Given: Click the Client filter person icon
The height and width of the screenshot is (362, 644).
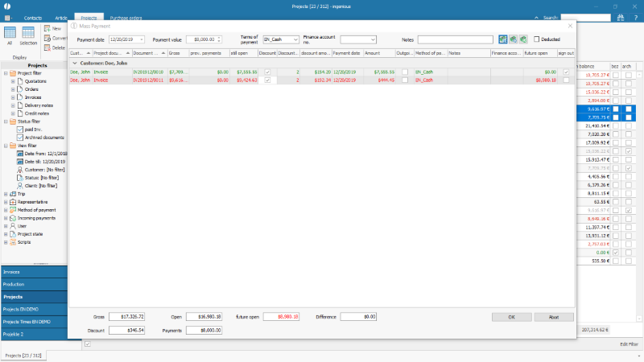Looking at the screenshot, I should coord(19,186).
